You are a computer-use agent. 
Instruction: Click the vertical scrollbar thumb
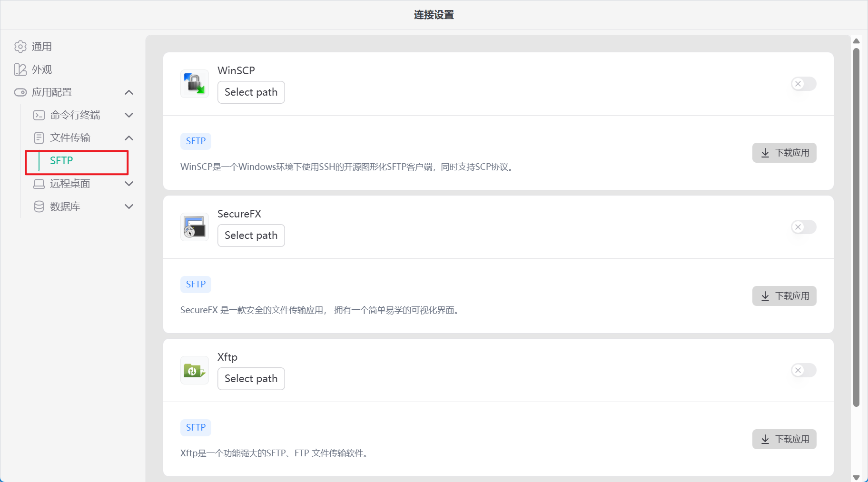point(856,227)
